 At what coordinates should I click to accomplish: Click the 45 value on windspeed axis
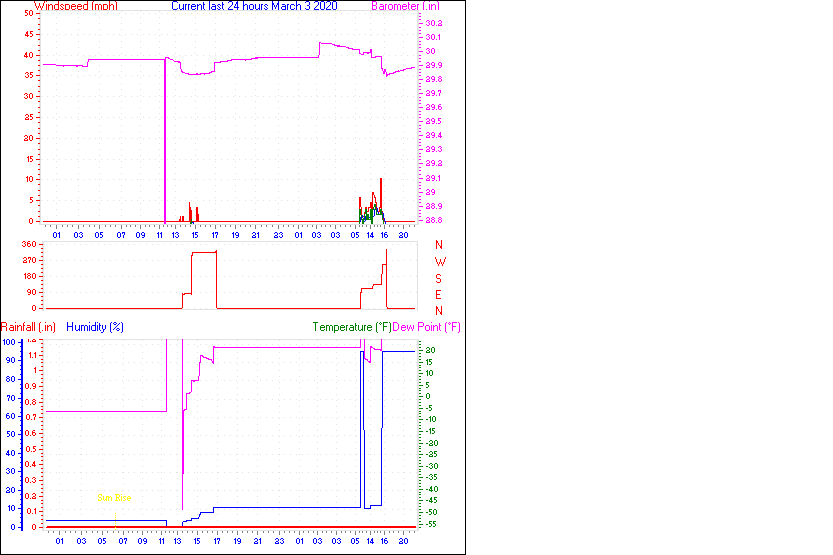pyautogui.click(x=30, y=34)
